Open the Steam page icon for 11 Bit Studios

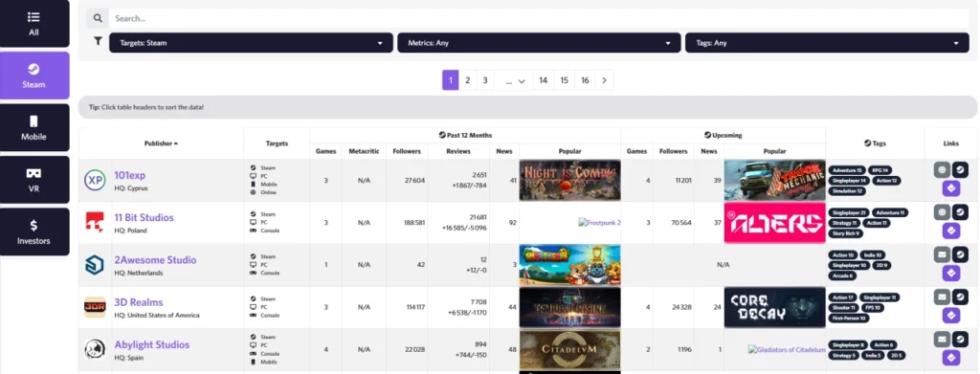(960, 211)
